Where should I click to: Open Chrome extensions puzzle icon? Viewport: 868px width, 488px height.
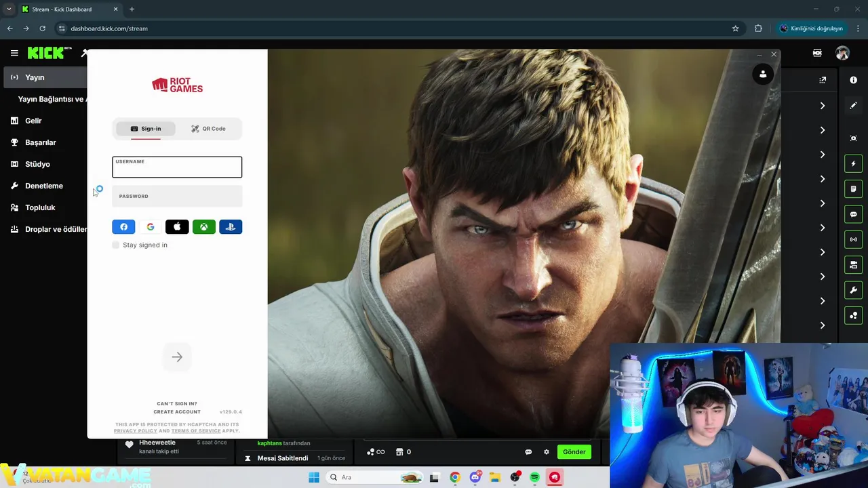click(758, 28)
